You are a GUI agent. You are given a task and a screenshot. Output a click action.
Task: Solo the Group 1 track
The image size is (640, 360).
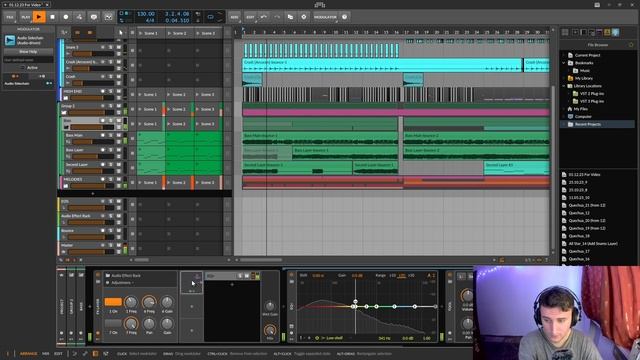(x=111, y=106)
